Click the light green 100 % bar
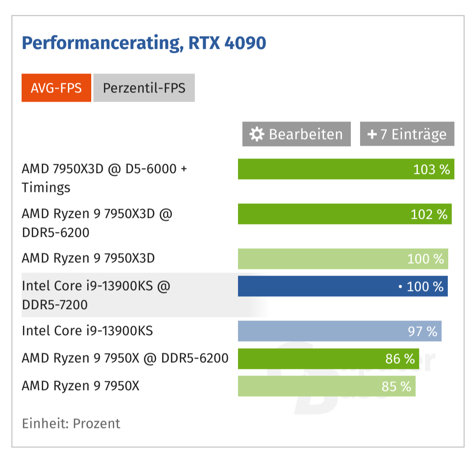The width and height of the screenshot is (476, 450). click(x=344, y=258)
